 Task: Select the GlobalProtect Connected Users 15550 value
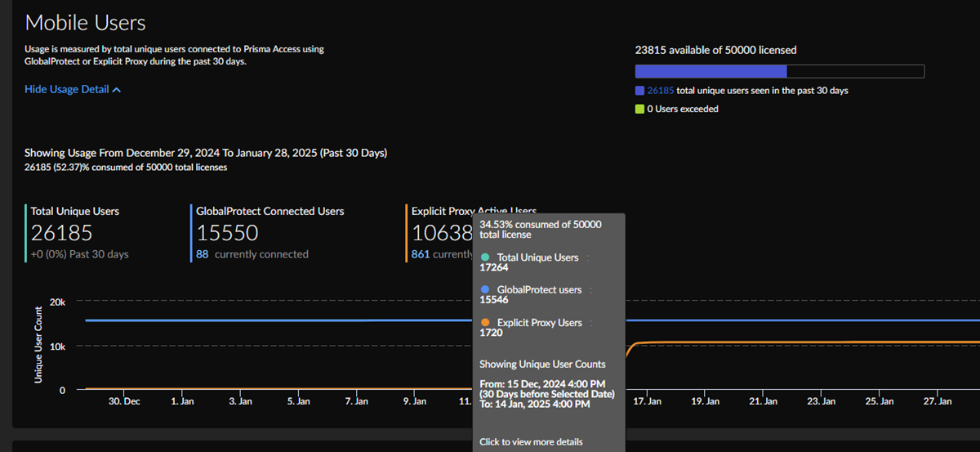227,233
